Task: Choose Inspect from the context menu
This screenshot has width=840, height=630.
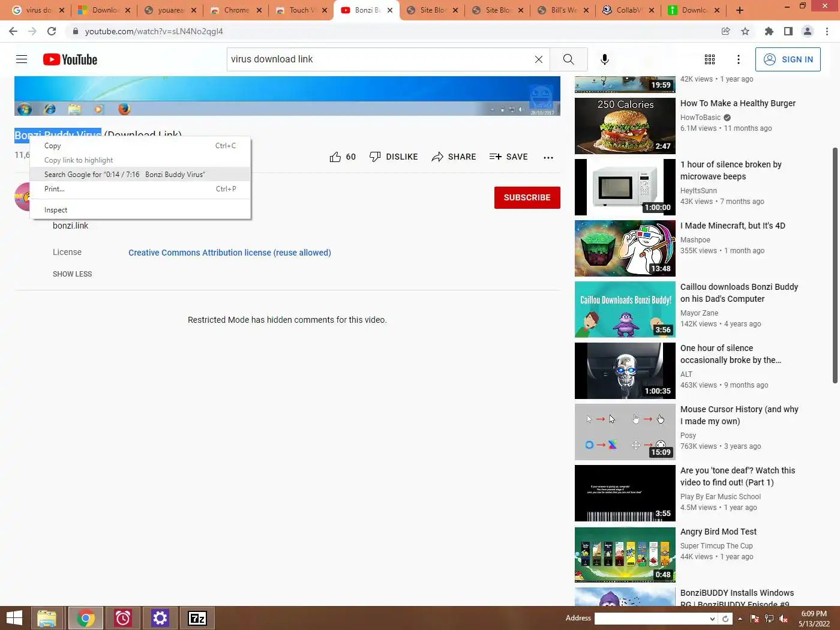Action: click(140, 210)
